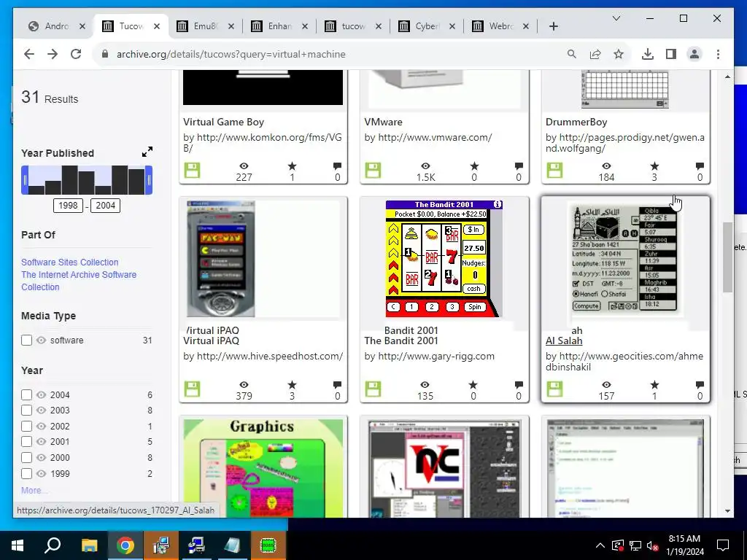Viewport: 747px width, 560px height.
Task: Click the favorites star on Virtual iPAQ card
Action: pos(292,385)
